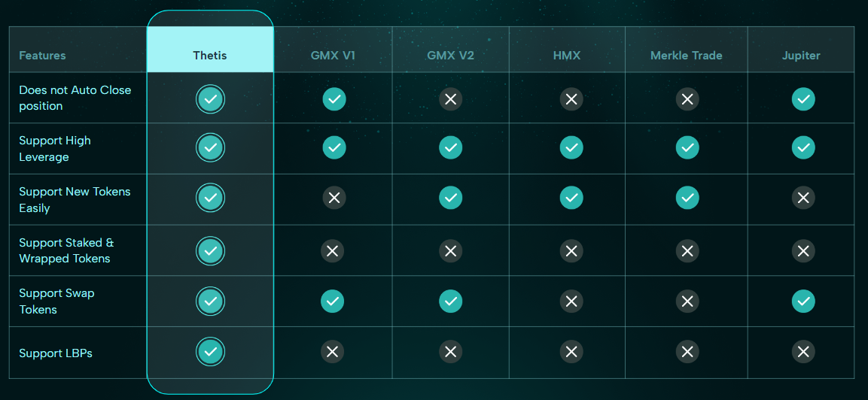Image resolution: width=868 pixels, height=400 pixels.
Task: Click Merkle Trade cross for Does not Auto Close
Action: (x=687, y=99)
